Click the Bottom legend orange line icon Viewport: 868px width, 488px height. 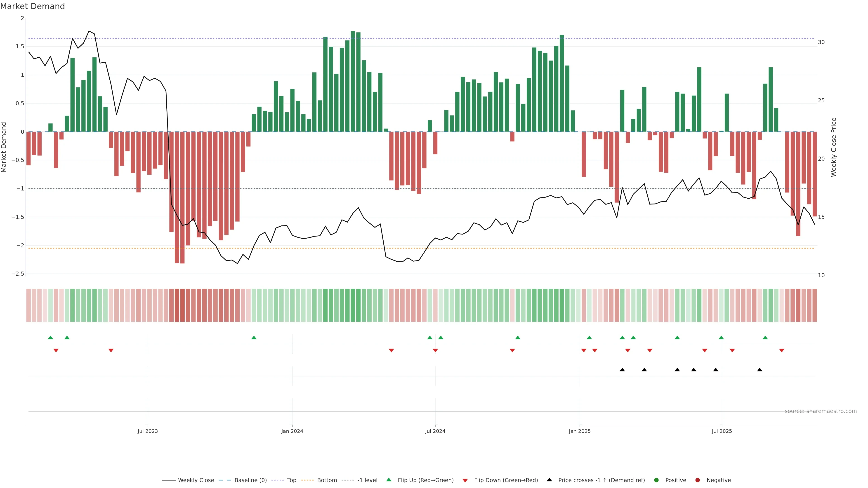point(308,480)
